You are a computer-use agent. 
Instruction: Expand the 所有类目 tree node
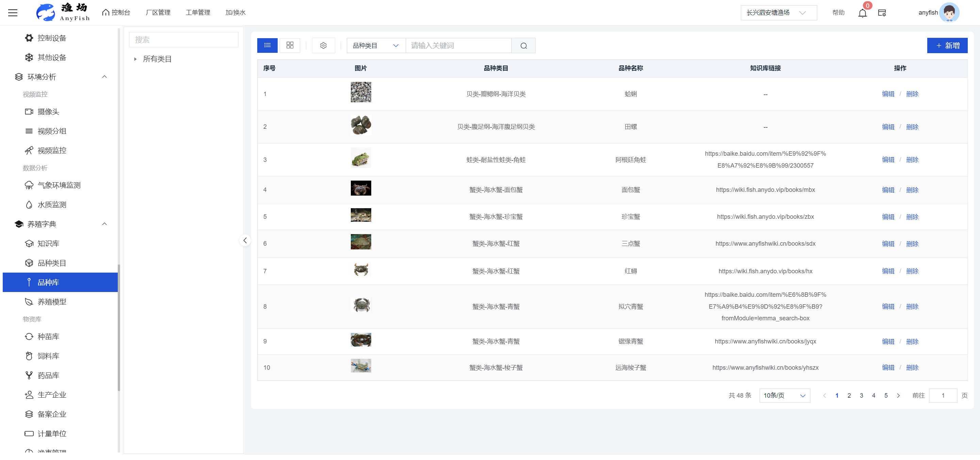pyautogui.click(x=135, y=59)
